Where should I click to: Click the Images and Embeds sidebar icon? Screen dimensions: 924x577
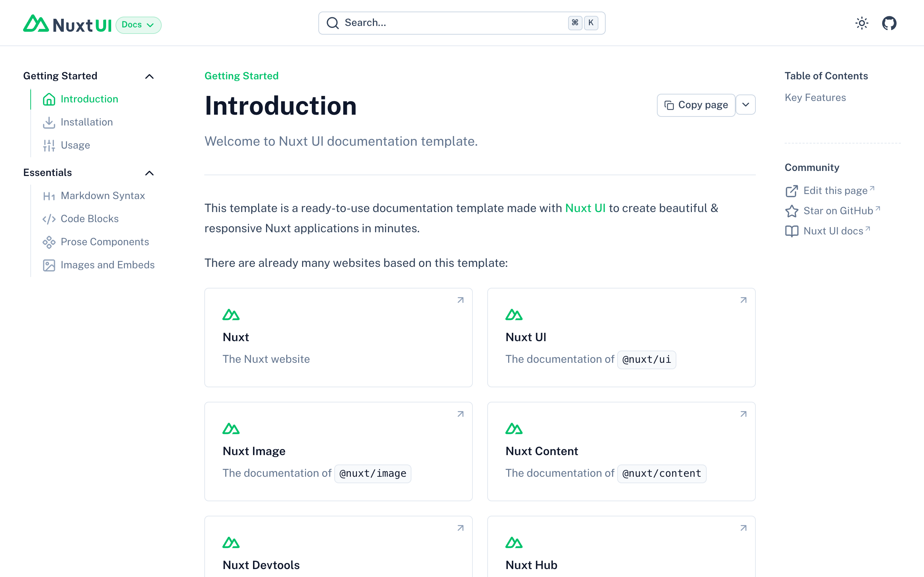pyautogui.click(x=49, y=265)
